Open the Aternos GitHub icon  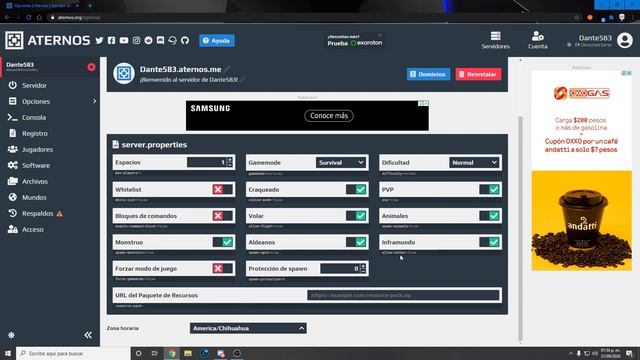point(185,40)
